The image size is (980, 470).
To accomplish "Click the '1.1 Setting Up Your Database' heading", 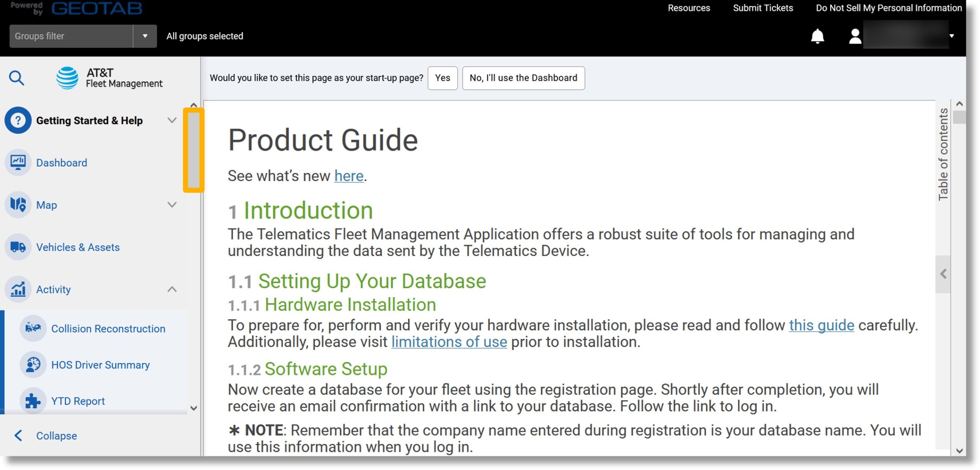I will 357,281.
